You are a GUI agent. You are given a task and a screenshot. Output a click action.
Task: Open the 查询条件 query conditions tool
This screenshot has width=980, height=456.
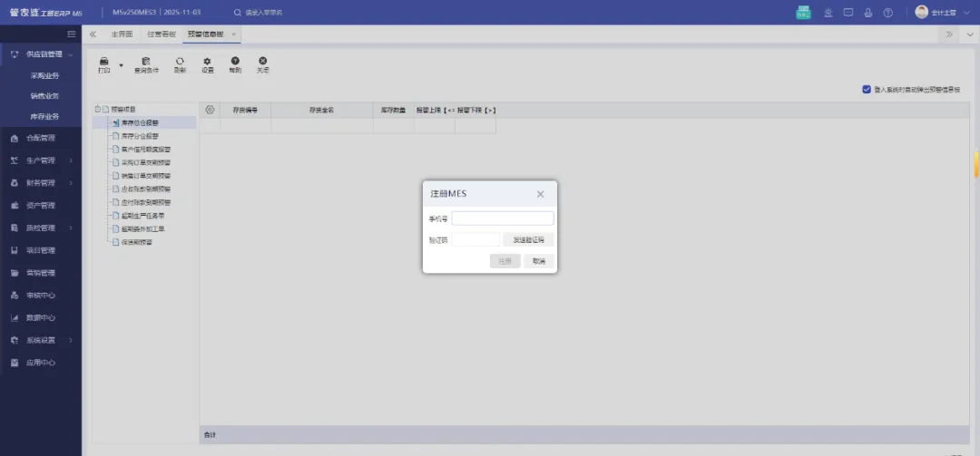[145, 62]
